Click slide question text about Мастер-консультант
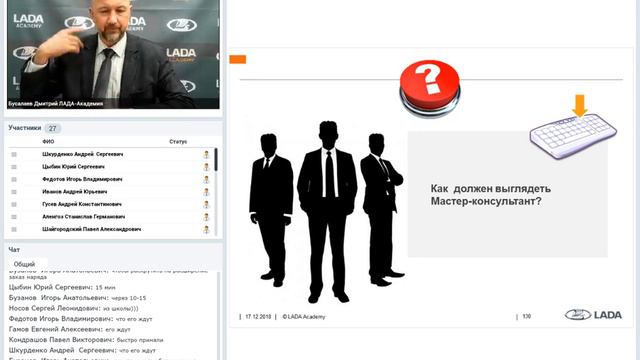This screenshot has width=640, height=360. tap(491, 195)
